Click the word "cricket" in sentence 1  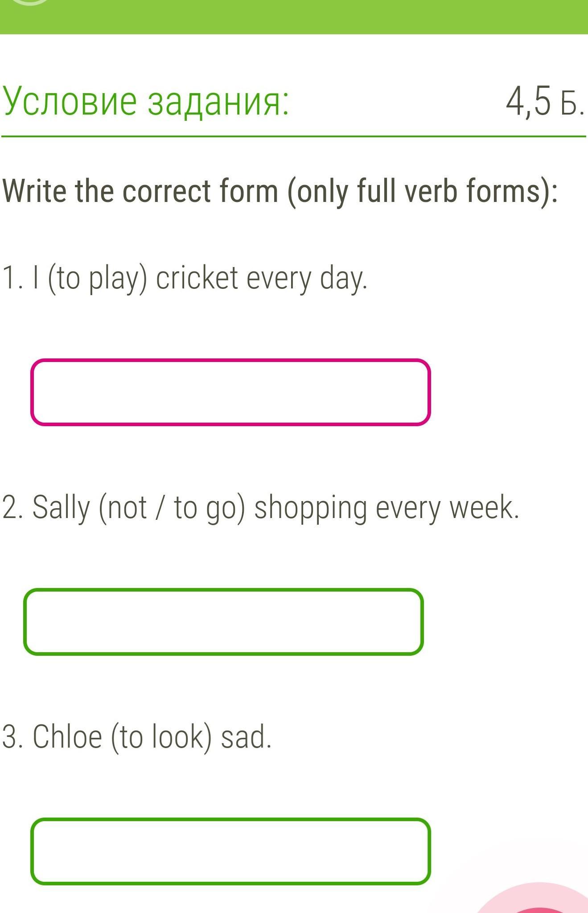click(x=197, y=278)
